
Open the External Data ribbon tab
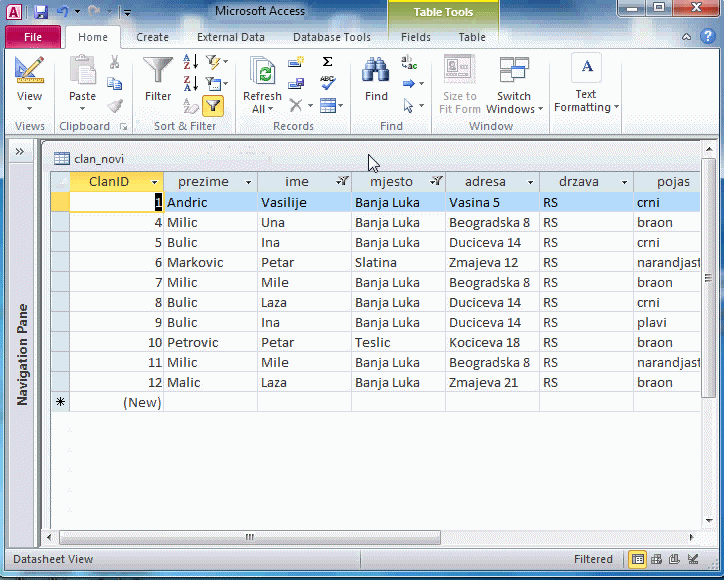point(231,37)
